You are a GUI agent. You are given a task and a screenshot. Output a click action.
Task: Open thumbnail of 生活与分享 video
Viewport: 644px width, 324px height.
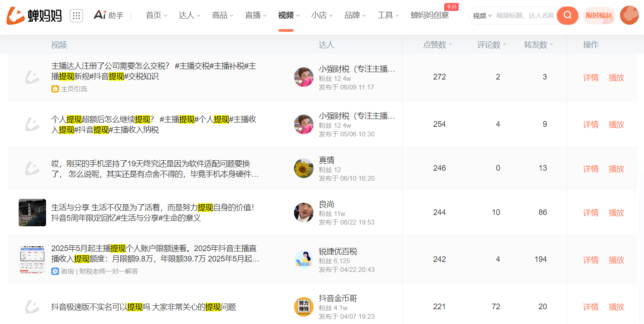pyautogui.click(x=32, y=212)
